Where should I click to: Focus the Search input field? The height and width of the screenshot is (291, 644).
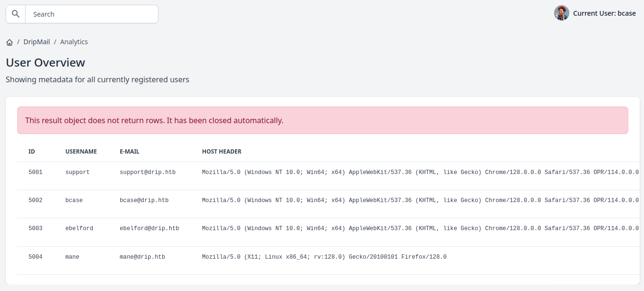[x=91, y=14]
